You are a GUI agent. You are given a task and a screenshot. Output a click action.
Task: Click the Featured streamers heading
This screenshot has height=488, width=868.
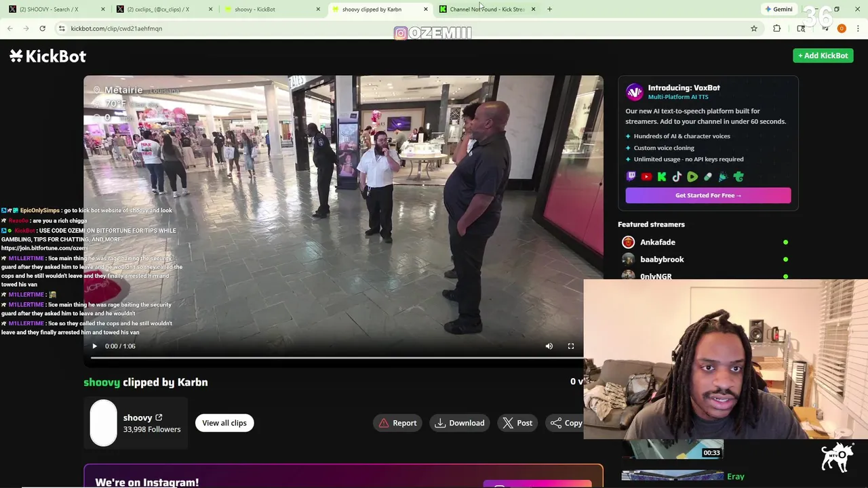(x=651, y=224)
